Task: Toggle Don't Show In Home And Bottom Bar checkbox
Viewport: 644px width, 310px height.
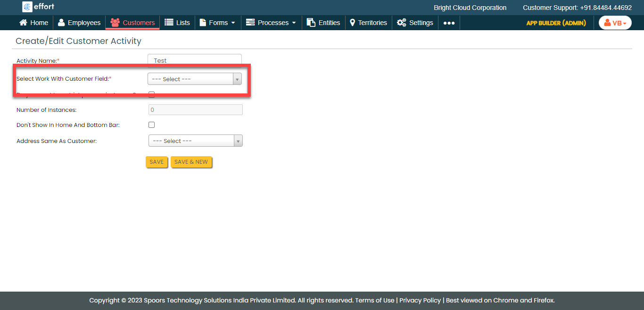Action: pos(151,125)
